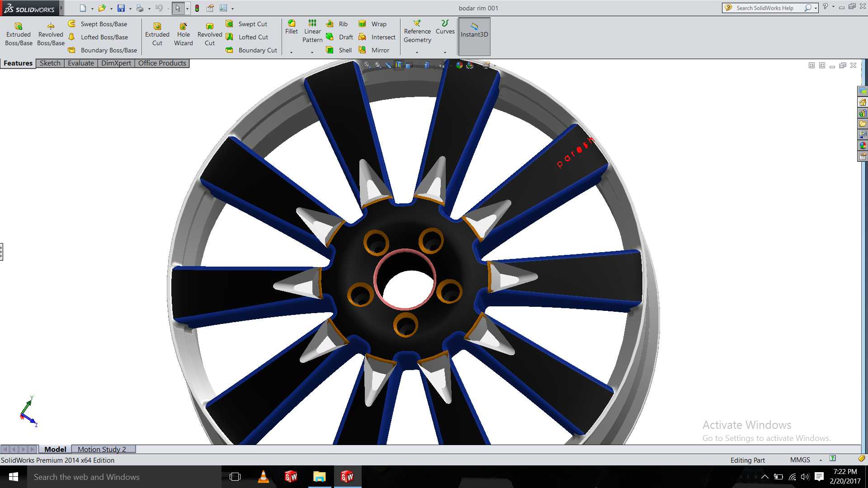Open the Curves dropdown arrow
868x488 pixels.
point(445,52)
